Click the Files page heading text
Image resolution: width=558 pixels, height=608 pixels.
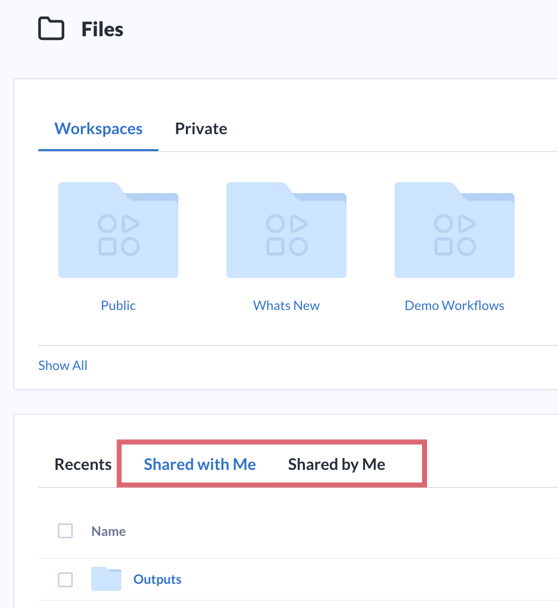(102, 29)
